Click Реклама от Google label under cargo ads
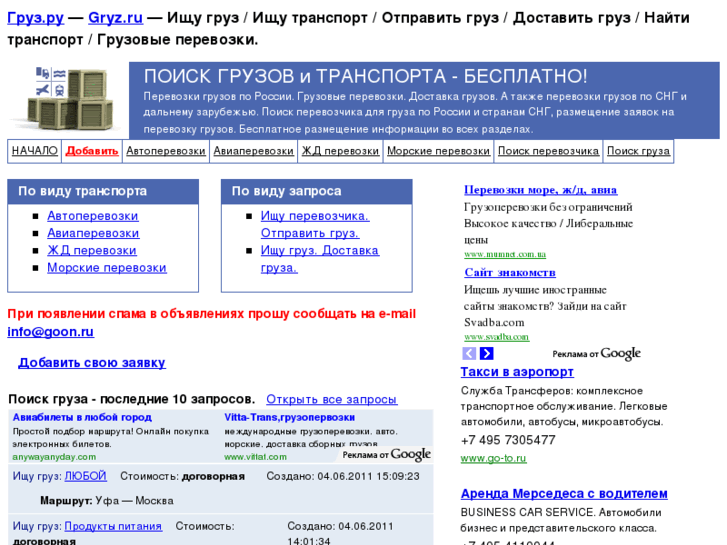727x545 pixels. (386, 455)
